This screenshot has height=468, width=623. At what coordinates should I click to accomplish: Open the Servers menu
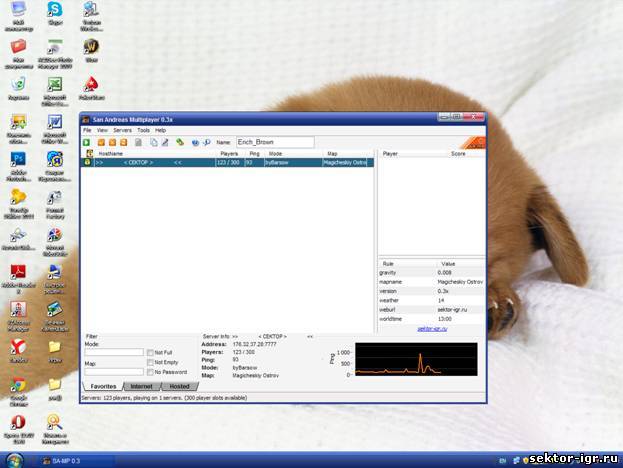click(x=122, y=130)
